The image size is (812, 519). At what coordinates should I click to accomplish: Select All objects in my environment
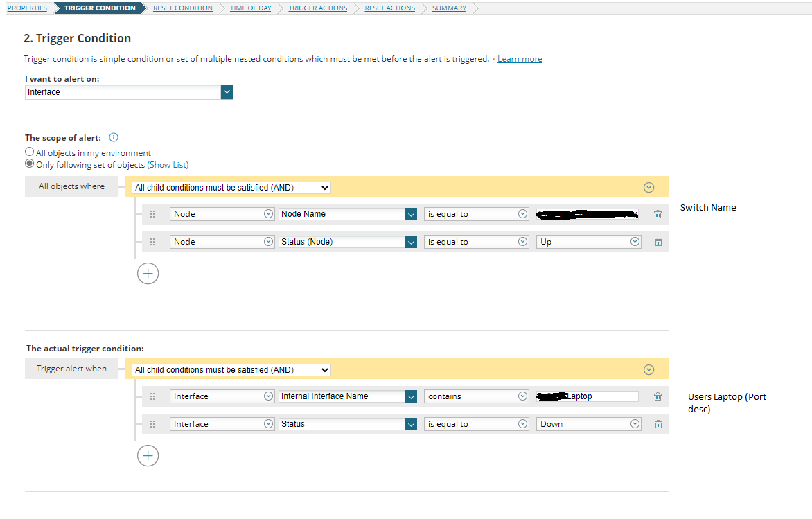click(x=30, y=152)
